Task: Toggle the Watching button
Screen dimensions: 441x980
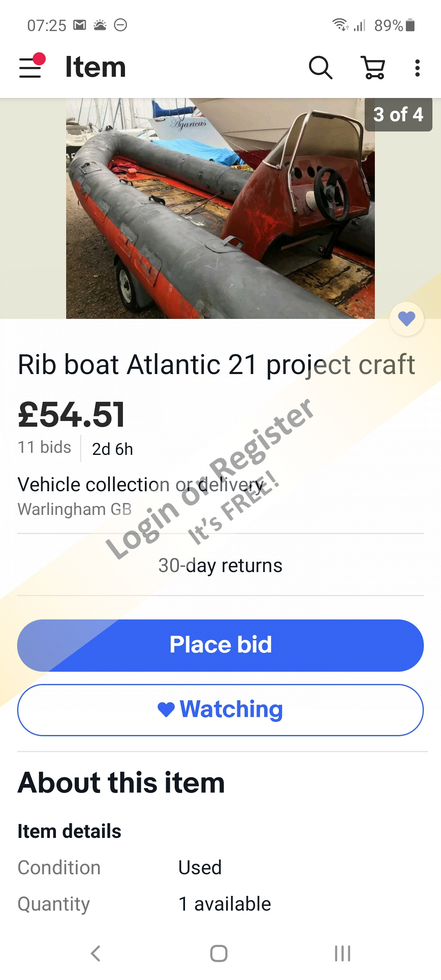Action: click(220, 710)
